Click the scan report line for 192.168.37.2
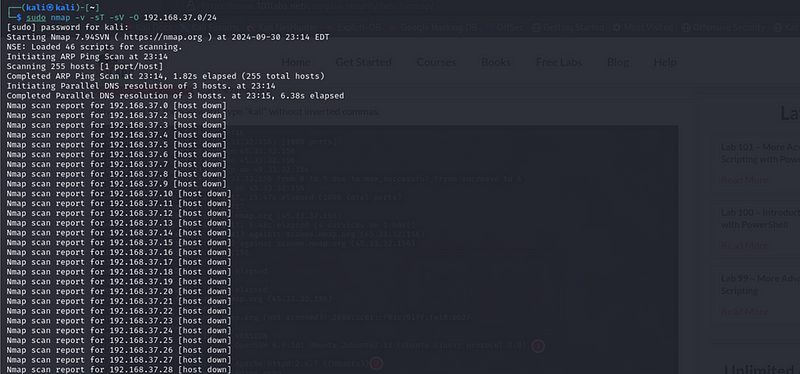800x374 pixels. [x=117, y=115]
